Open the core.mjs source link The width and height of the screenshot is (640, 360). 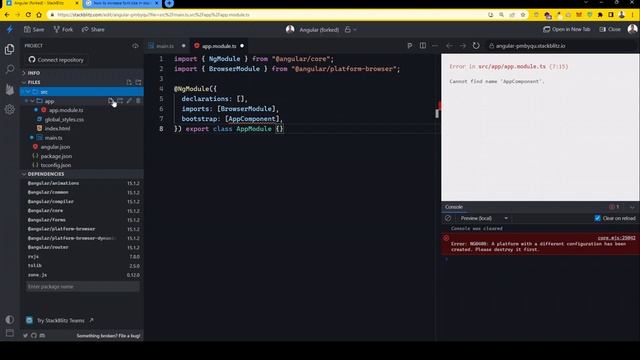[616, 238]
